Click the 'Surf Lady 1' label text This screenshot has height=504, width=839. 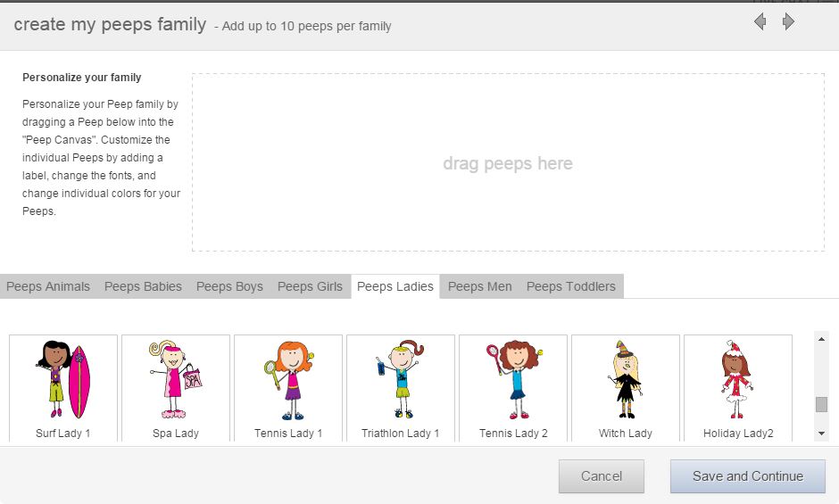coord(63,434)
